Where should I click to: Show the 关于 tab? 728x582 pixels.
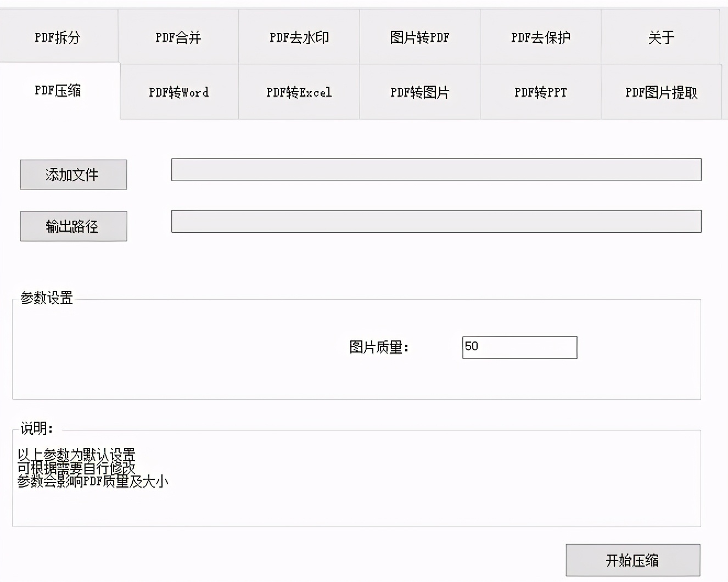pos(661,37)
